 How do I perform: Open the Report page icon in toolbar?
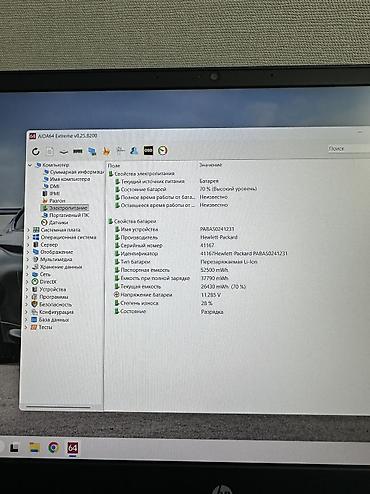(50, 151)
